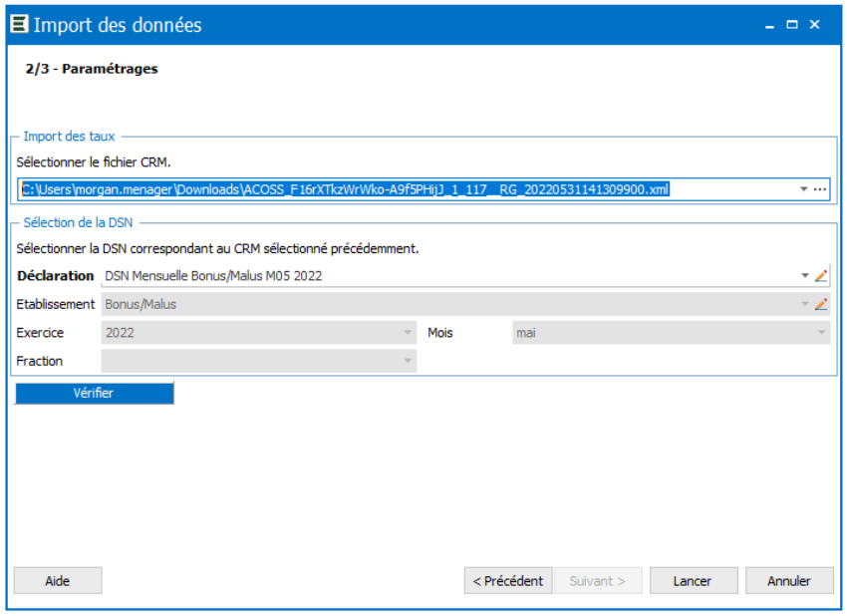Go back with the Précédent button
This screenshot has width=847, height=616.
tap(508, 581)
